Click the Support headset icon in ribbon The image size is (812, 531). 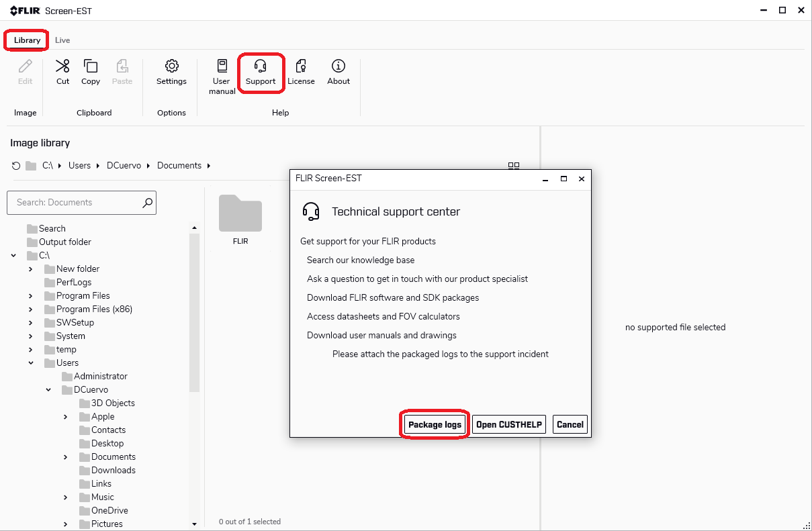261,66
